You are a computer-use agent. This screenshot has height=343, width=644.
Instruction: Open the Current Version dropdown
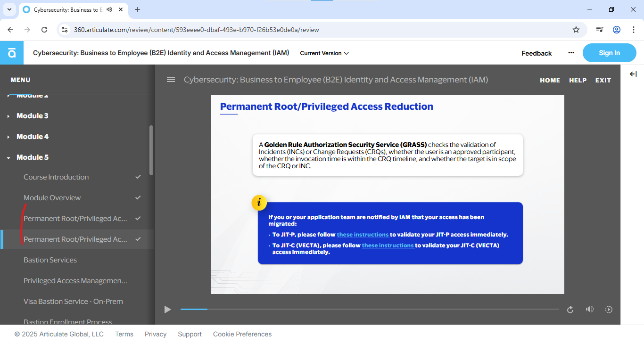[324, 53]
